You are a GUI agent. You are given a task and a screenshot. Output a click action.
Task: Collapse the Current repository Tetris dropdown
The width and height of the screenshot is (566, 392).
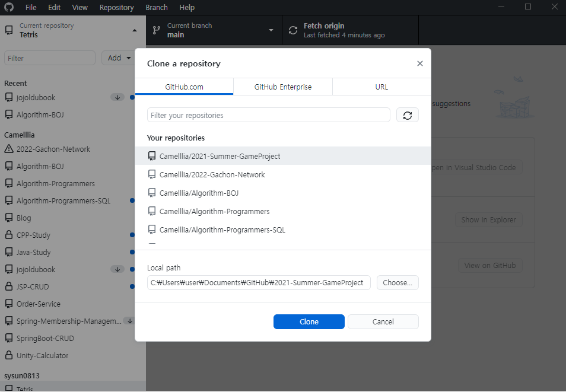pos(73,30)
